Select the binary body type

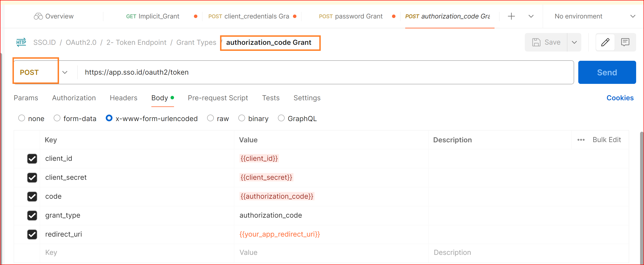click(242, 118)
